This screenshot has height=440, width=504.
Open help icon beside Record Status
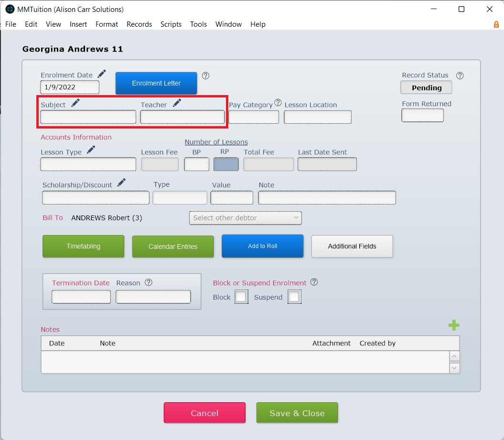[460, 75]
